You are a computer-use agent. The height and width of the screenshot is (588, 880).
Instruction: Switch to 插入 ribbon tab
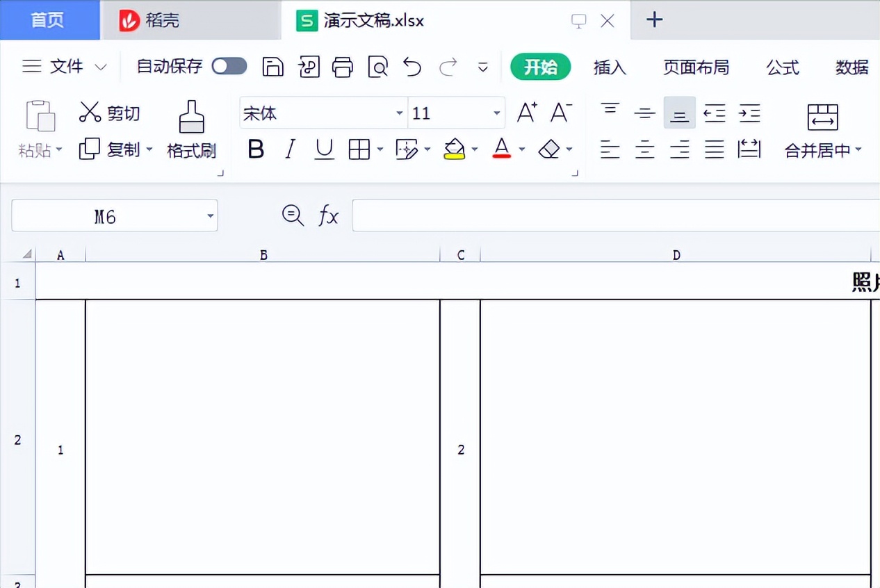coord(610,67)
